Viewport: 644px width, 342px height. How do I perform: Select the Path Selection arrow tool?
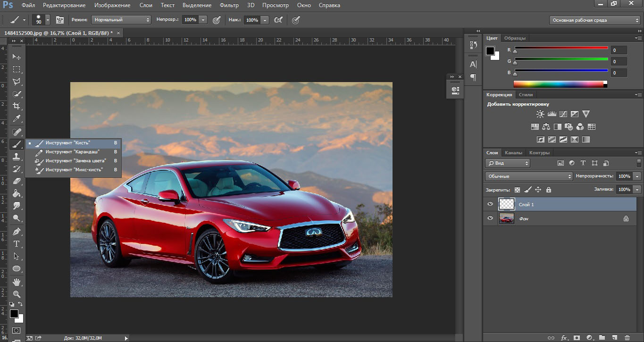pos(17,256)
